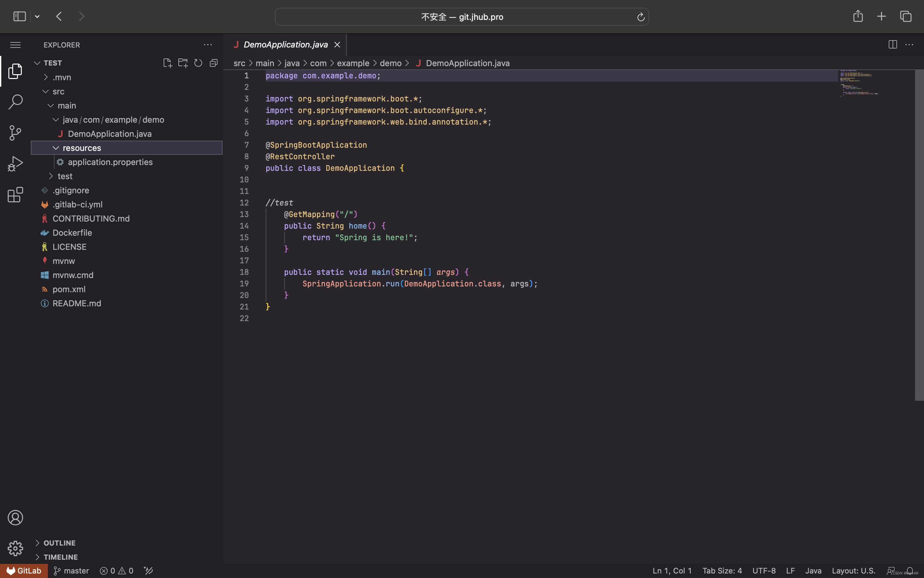Click Ln 1, Col 1 in status bar
Image resolution: width=924 pixels, height=578 pixels.
(x=672, y=571)
